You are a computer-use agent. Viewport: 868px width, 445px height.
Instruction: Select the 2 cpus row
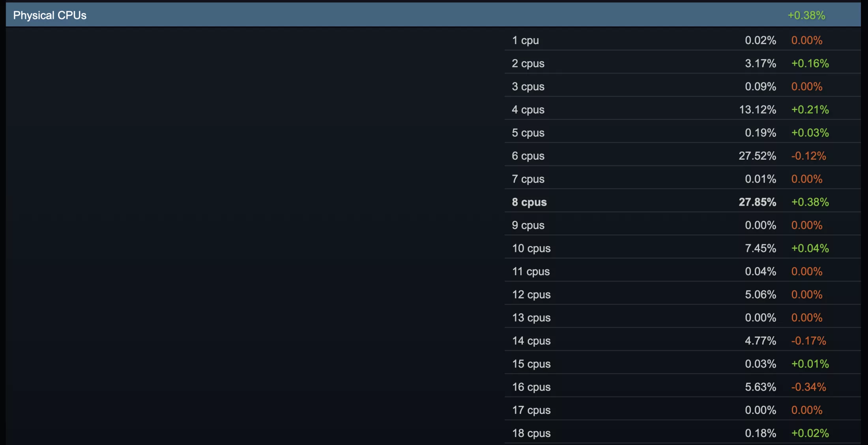tap(683, 63)
